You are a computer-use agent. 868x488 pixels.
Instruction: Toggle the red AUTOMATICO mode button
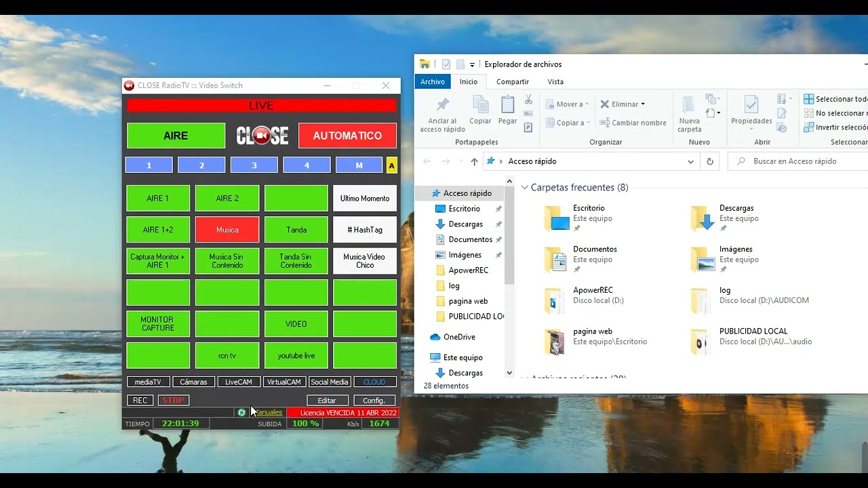click(347, 136)
